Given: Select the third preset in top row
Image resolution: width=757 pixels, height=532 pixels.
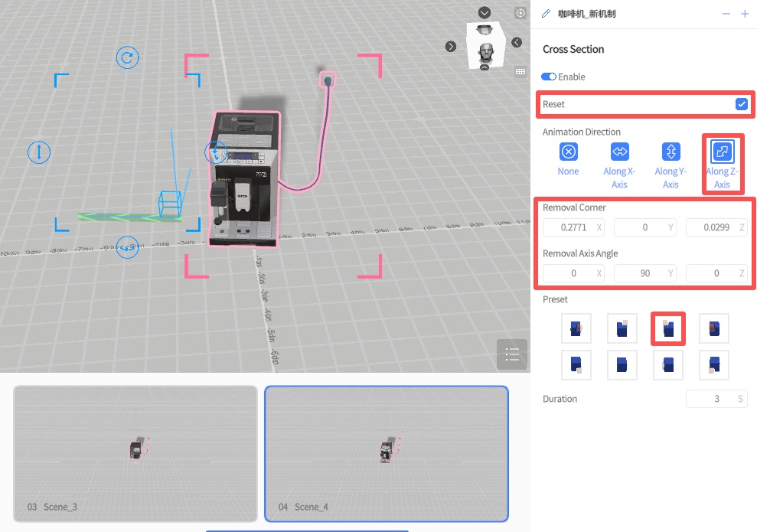Looking at the screenshot, I should 667,328.
